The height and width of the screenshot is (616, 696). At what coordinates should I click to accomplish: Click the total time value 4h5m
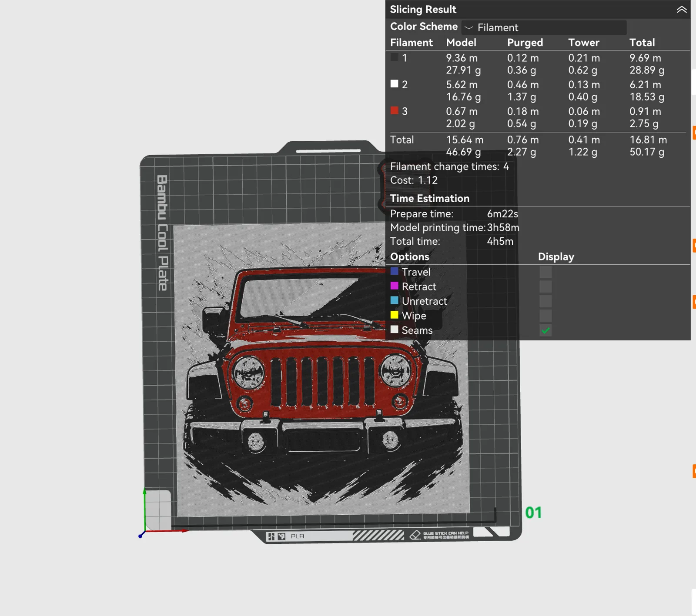pyautogui.click(x=500, y=241)
